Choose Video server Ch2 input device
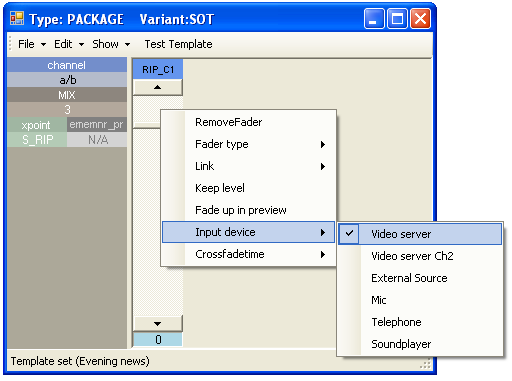The image size is (512, 381). tap(420, 256)
